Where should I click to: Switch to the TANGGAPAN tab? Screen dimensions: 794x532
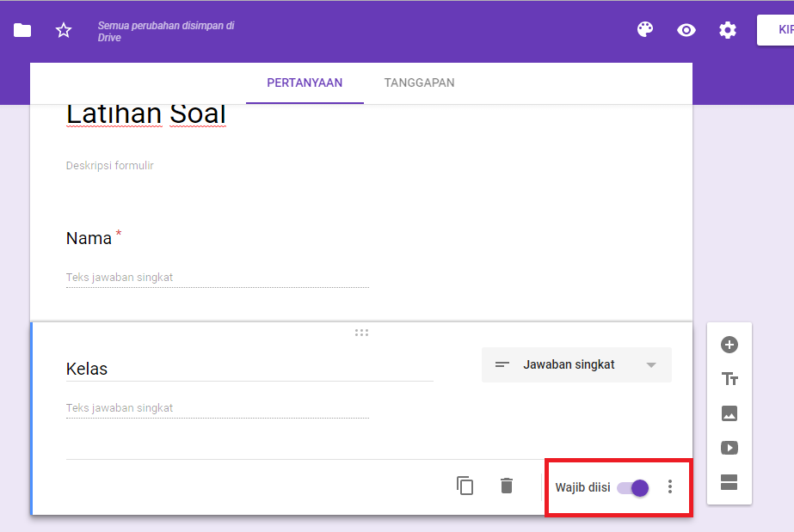coord(419,83)
